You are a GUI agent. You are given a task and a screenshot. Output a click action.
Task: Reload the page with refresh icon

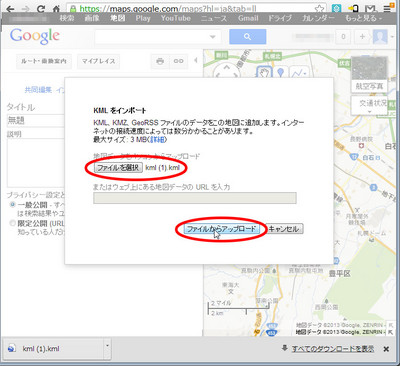coord(41,9)
